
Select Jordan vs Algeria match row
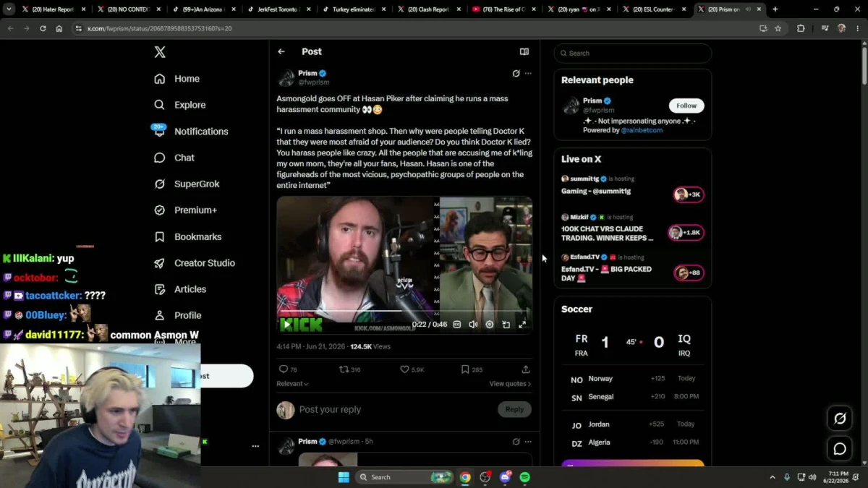point(633,433)
